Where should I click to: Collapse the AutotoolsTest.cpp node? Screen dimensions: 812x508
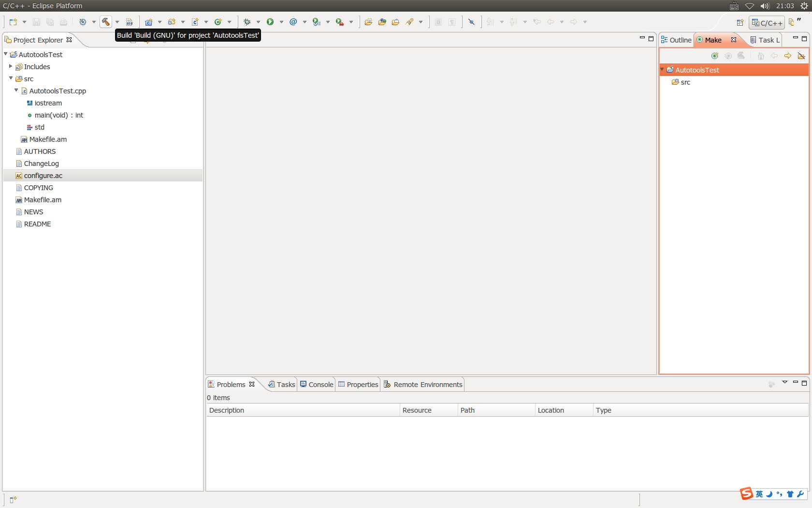16,90
